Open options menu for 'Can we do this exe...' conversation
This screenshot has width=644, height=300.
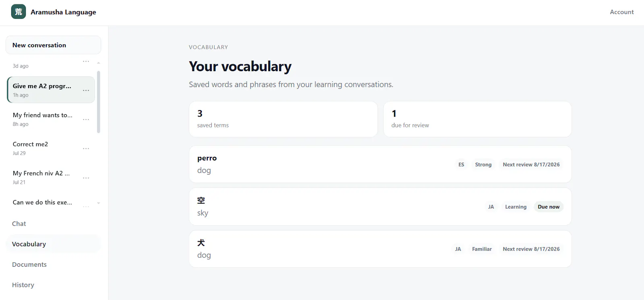[x=86, y=206]
